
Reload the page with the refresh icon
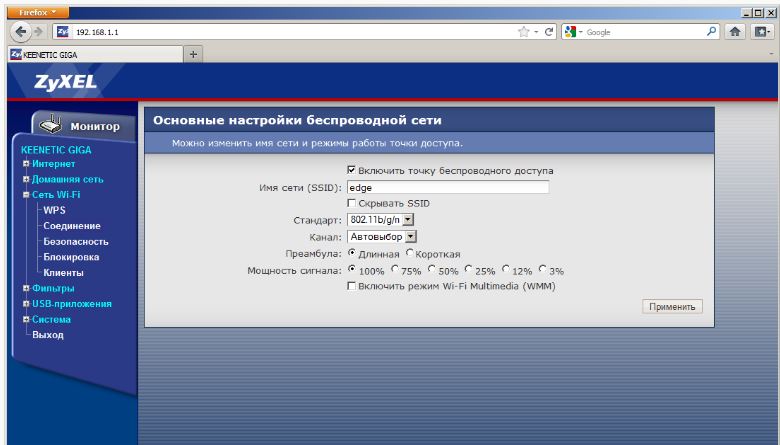549,32
